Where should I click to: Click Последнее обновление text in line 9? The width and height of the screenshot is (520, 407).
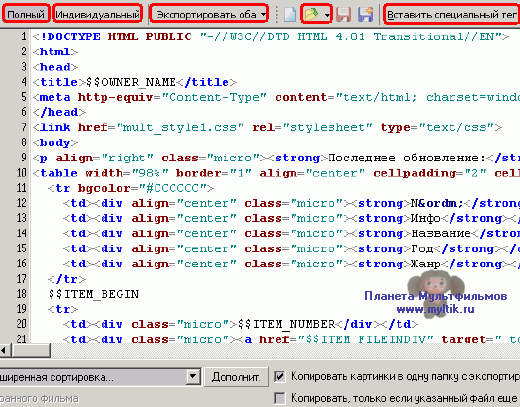406,158
